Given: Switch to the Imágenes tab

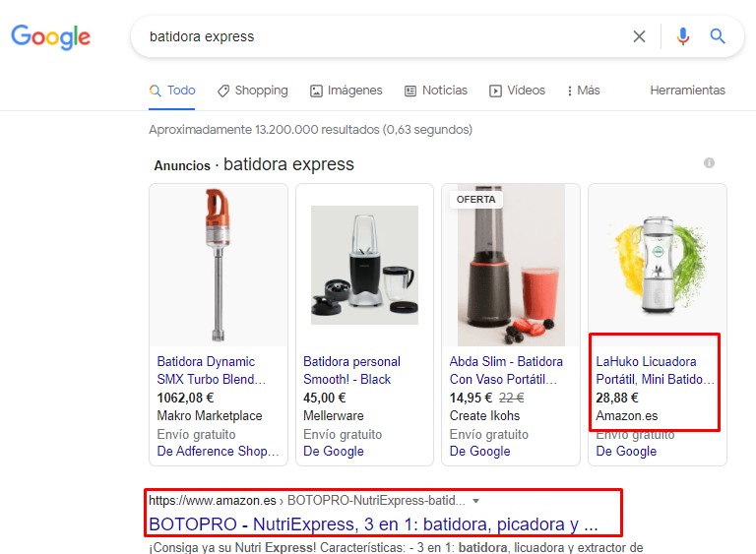Looking at the screenshot, I should [346, 91].
